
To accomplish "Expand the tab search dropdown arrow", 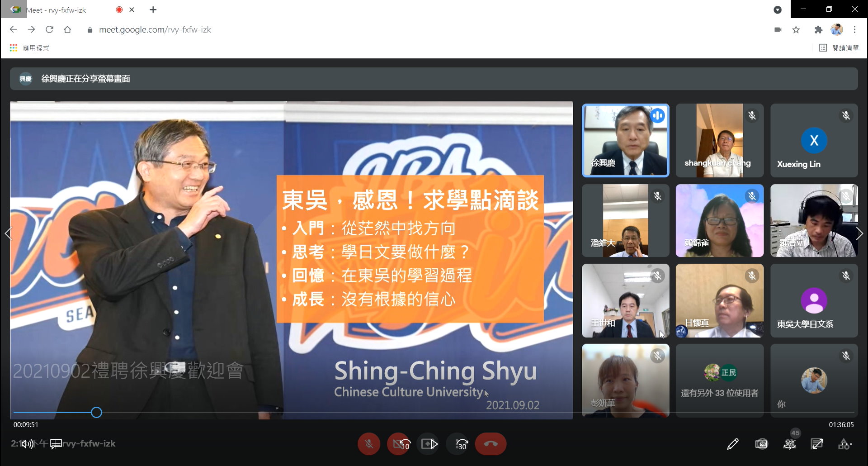I will [778, 10].
